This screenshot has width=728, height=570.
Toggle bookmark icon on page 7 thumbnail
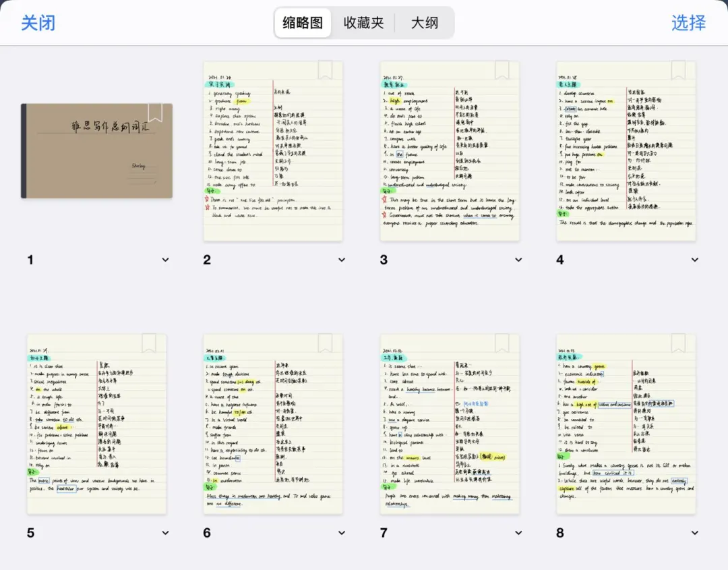coord(502,343)
